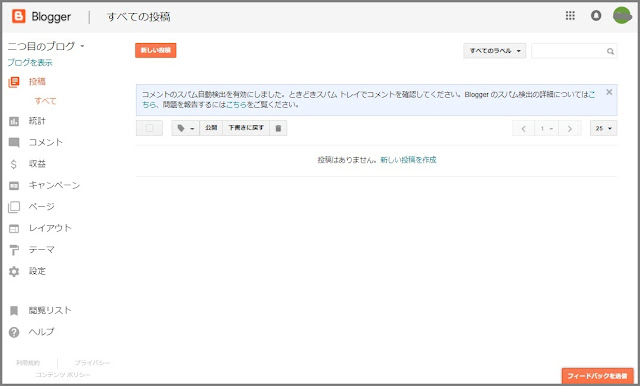This screenshot has width=640, height=386.
Task: Open キャンペーン in the sidebar
Action: click(x=54, y=185)
